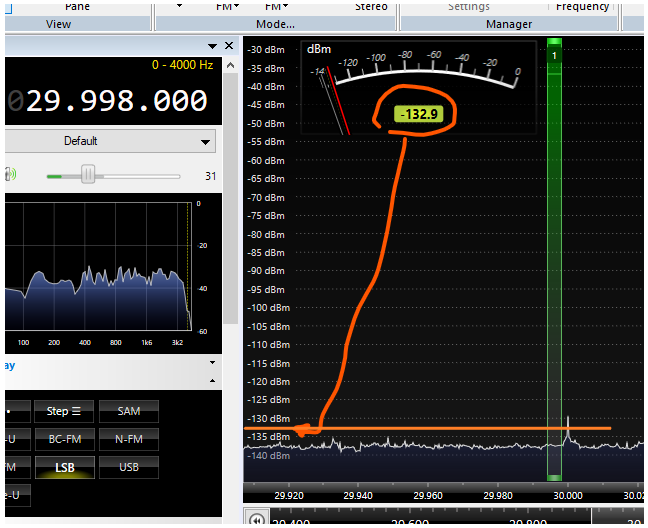The height and width of the screenshot is (528, 648).
Task: Click the left pane vertical scrollbar thumb
Action: [x=231, y=198]
